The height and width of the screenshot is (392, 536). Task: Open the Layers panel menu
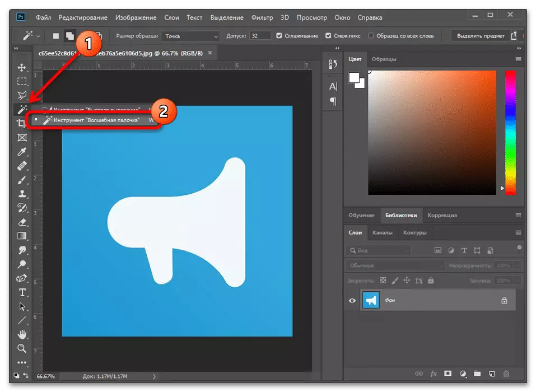pos(518,233)
